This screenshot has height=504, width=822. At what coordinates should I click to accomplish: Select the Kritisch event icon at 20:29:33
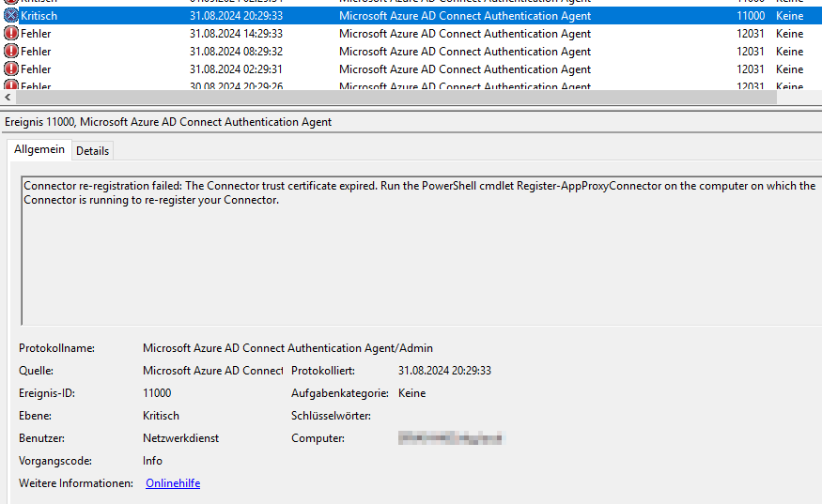pyautogui.click(x=11, y=16)
